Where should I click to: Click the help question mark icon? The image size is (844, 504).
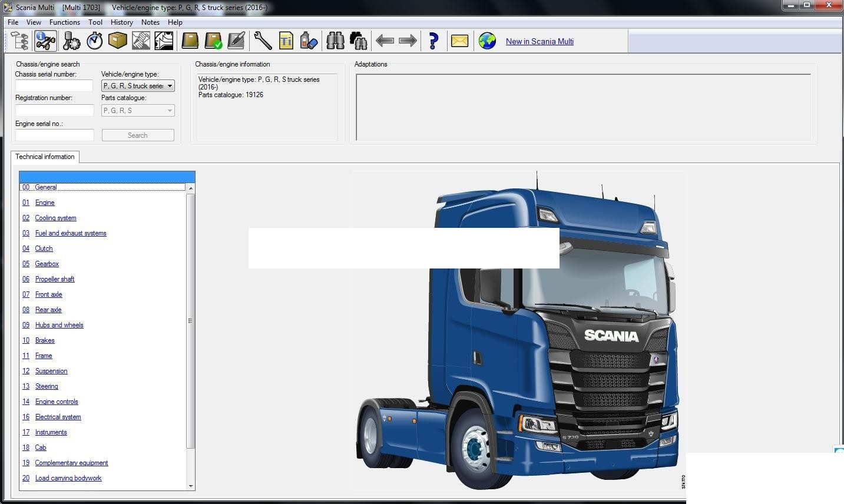433,41
